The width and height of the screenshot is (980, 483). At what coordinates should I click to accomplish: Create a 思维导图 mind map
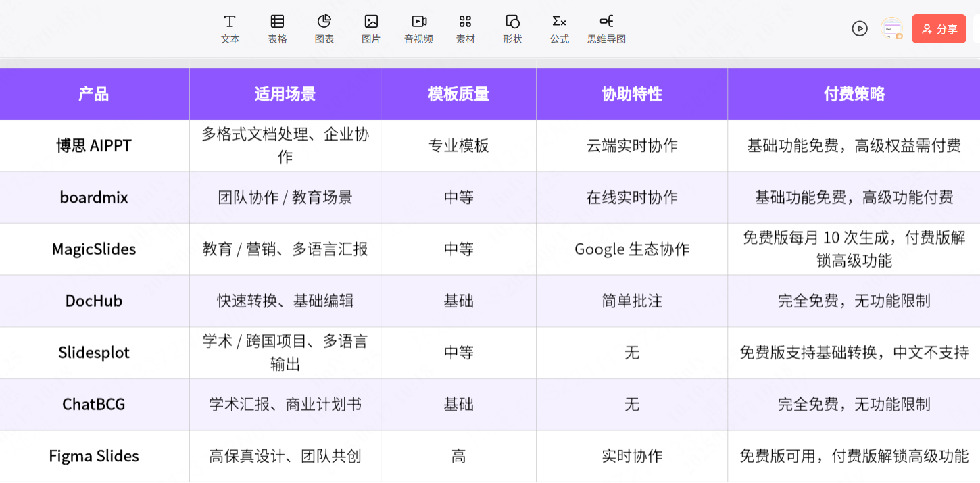(606, 29)
